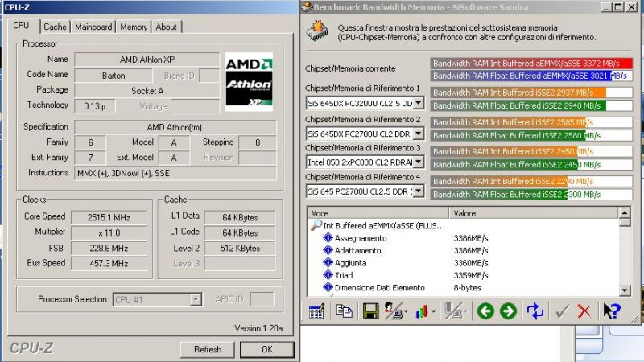Screen dimensions: 644x362
Task: Click the Aggiunta value 3360MB/s
Action: point(471,263)
